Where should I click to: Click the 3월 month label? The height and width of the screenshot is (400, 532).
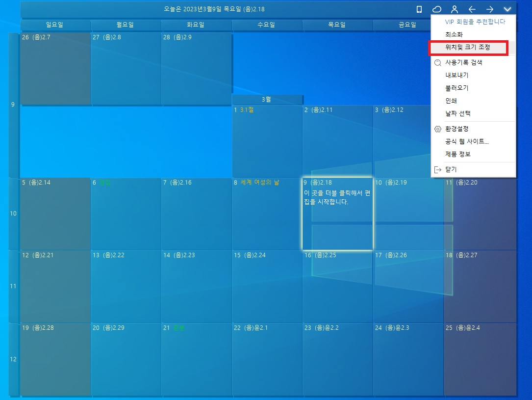pyautogui.click(x=267, y=100)
